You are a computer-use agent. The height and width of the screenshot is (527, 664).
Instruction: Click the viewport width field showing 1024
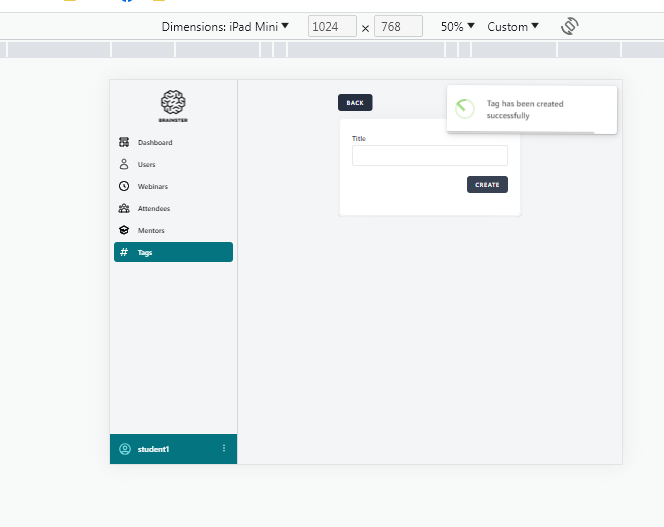(332, 27)
